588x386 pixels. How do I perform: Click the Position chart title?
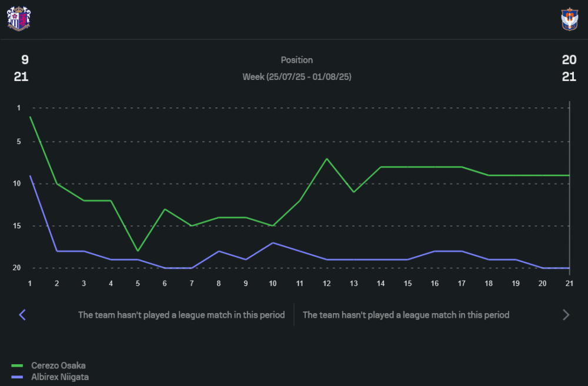point(297,60)
